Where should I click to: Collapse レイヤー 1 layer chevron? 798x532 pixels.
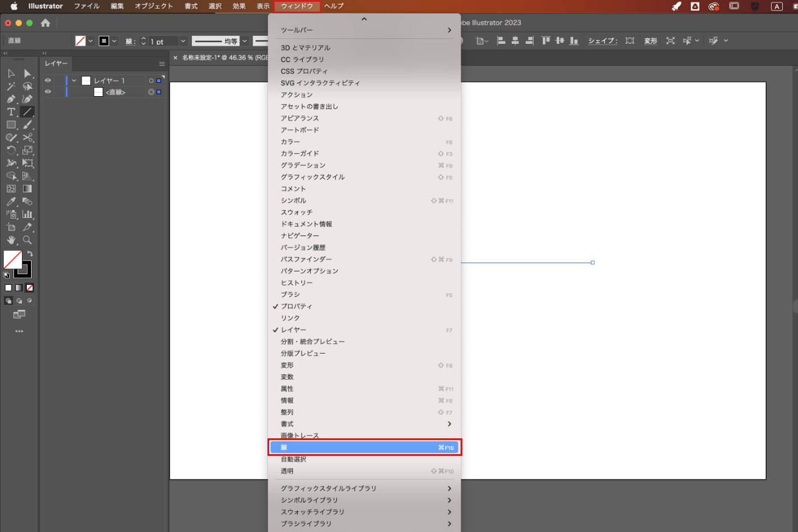(74, 80)
